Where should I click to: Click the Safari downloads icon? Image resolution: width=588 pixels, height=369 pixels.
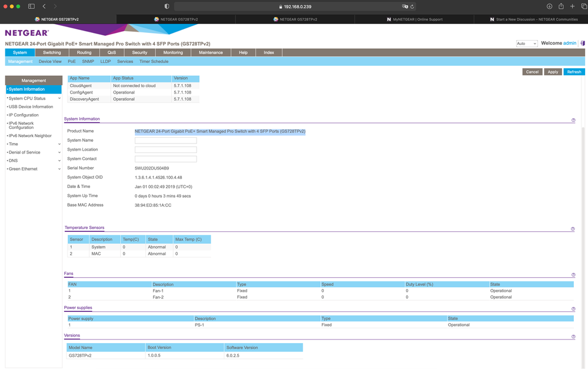pyautogui.click(x=549, y=6)
